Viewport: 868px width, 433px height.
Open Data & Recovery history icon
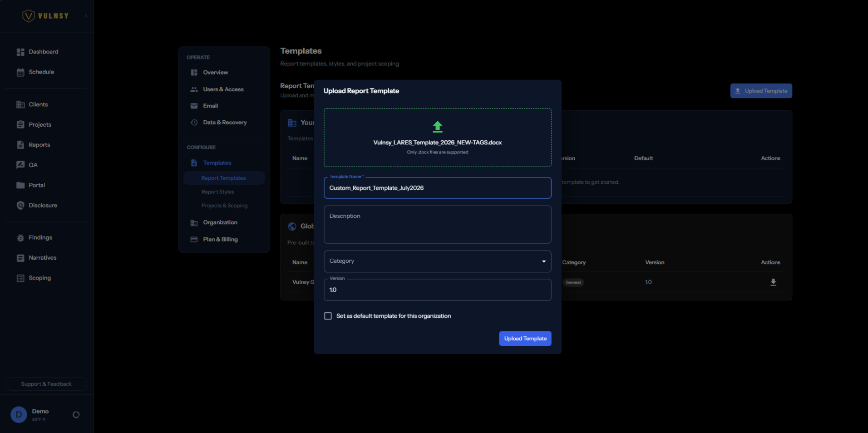pos(194,123)
